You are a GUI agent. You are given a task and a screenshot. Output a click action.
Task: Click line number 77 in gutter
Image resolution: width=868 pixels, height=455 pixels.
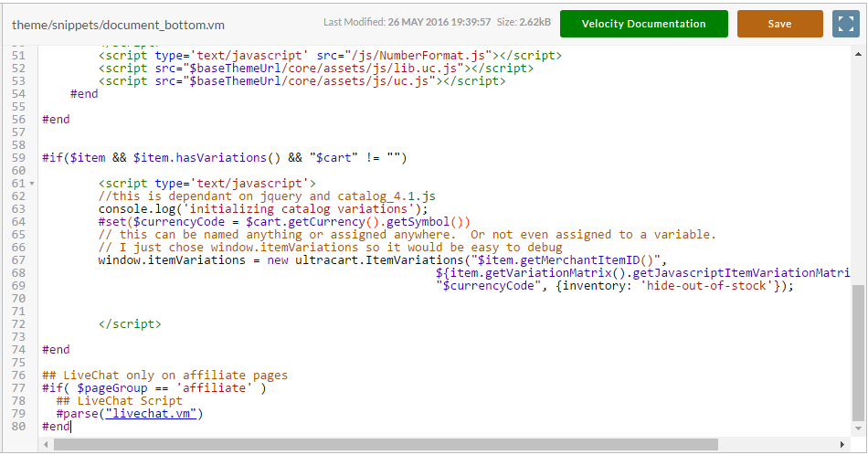pyautogui.click(x=18, y=388)
